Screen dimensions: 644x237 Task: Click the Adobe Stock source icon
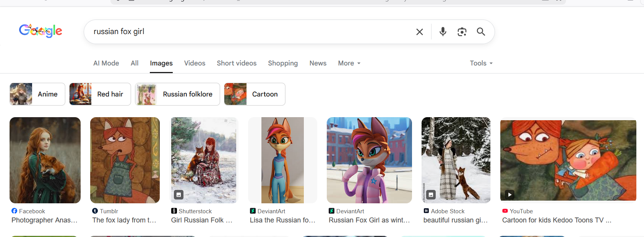pos(426,211)
